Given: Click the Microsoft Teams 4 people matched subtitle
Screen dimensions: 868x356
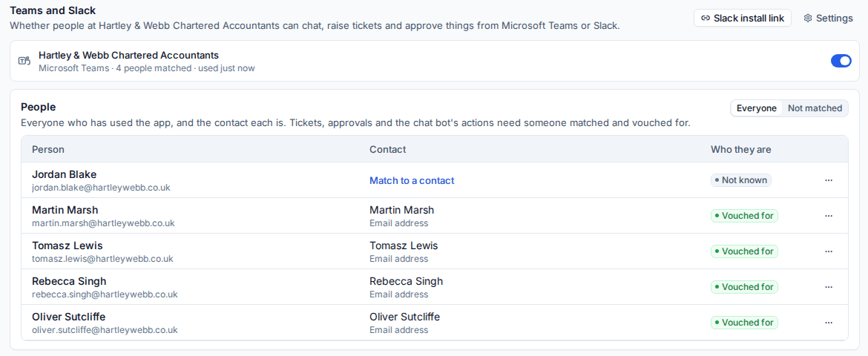Looking at the screenshot, I should [147, 68].
